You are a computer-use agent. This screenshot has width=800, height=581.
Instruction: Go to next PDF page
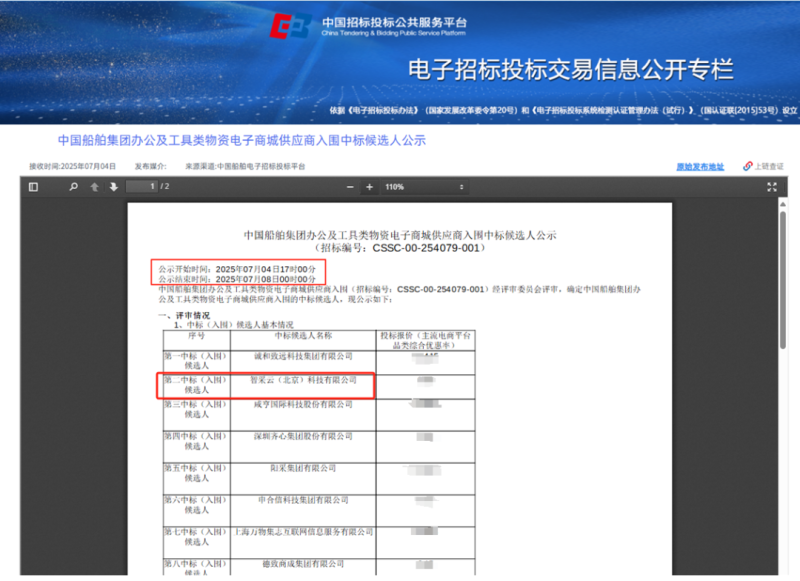(x=113, y=187)
